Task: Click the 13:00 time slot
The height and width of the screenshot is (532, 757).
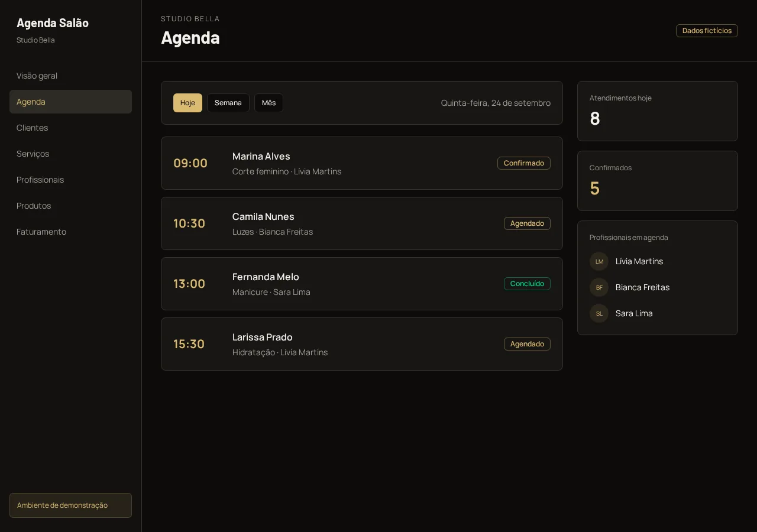Action: [189, 284]
